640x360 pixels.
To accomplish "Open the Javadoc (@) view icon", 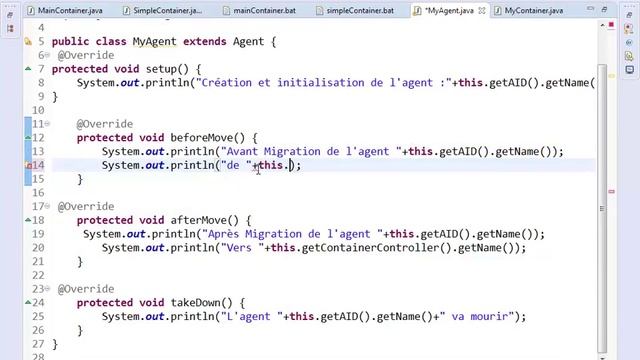I will tap(629, 42).
